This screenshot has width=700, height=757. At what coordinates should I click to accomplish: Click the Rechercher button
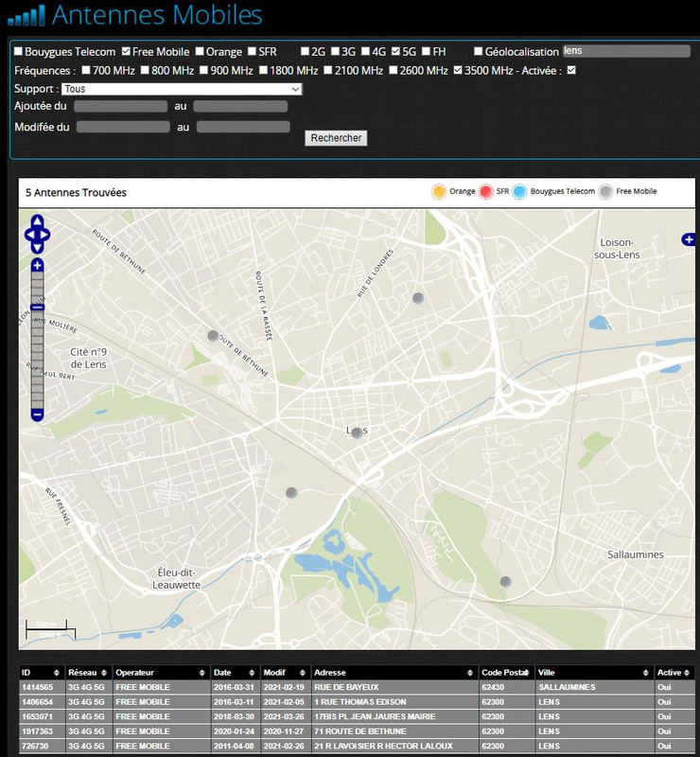336,138
